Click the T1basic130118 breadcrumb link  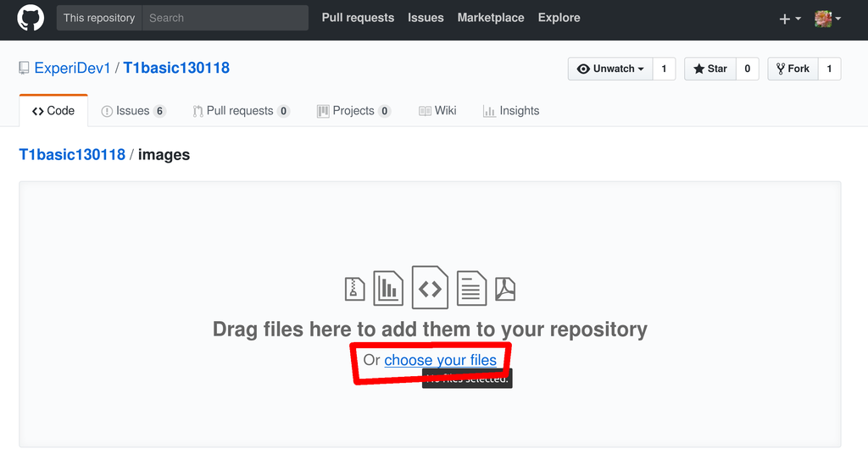pyautogui.click(x=72, y=155)
